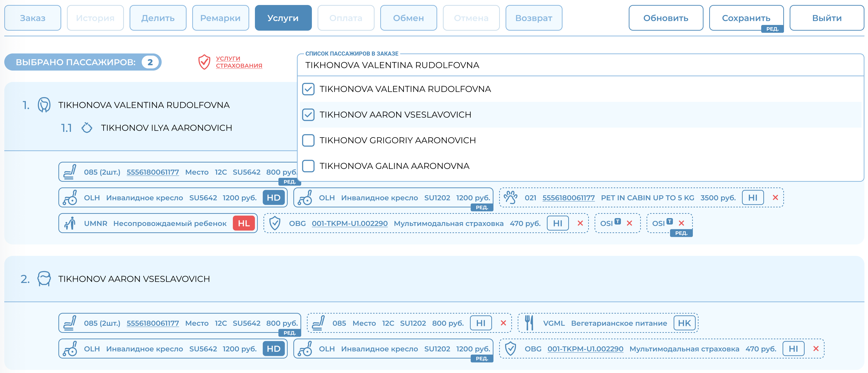Remove the PET IN CABIN service
868x373 pixels.
[x=775, y=198]
